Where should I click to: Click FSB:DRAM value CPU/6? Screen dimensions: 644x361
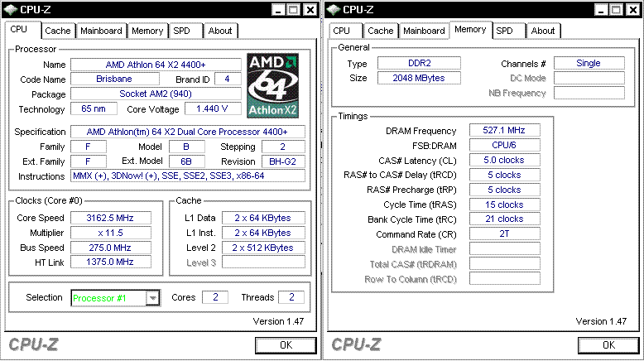[x=504, y=145]
